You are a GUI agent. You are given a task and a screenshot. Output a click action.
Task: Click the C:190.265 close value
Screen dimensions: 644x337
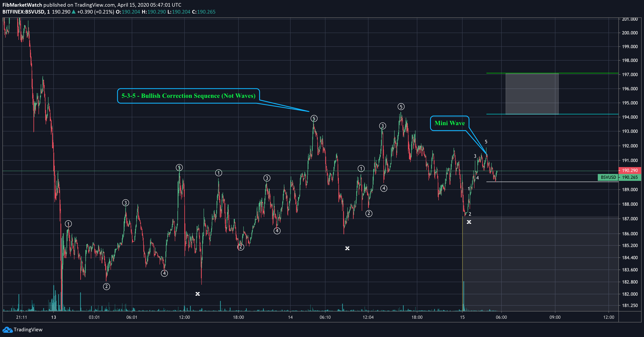[x=204, y=12]
